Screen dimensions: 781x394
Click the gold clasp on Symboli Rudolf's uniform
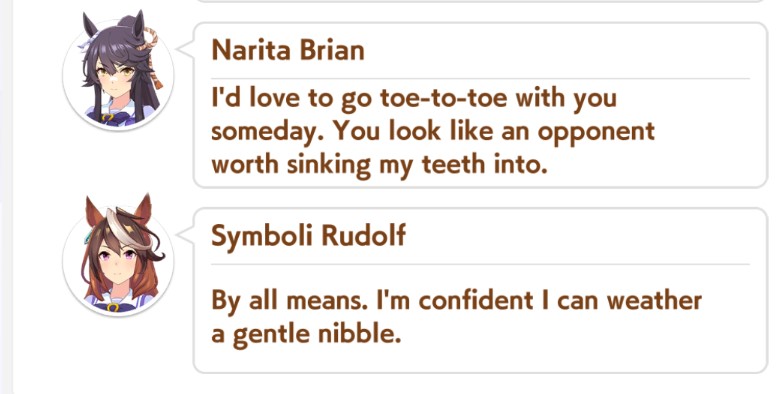(x=113, y=307)
